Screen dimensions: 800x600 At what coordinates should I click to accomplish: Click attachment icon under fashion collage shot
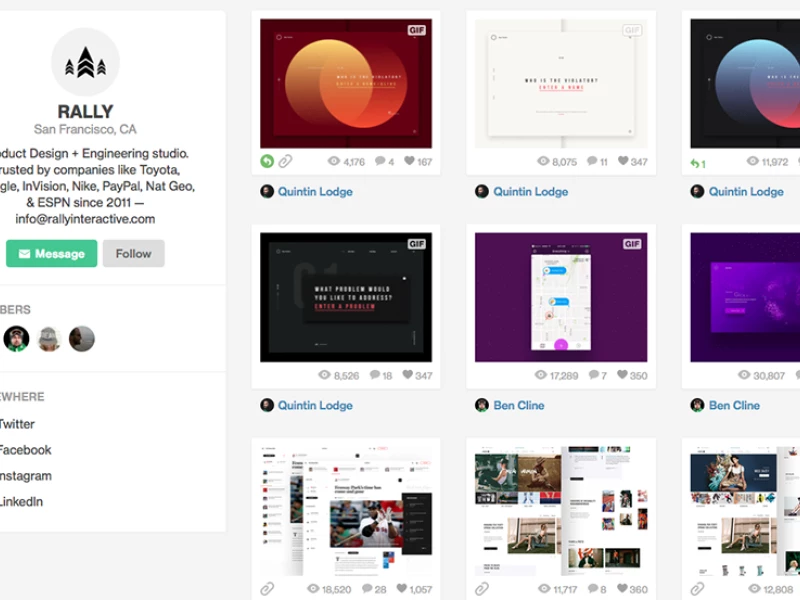(482, 589)
